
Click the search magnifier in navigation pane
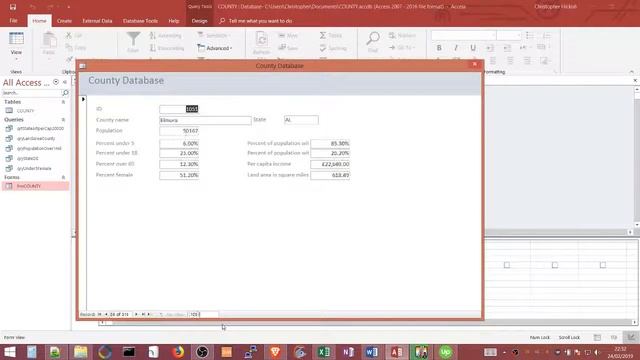(65, 93)
